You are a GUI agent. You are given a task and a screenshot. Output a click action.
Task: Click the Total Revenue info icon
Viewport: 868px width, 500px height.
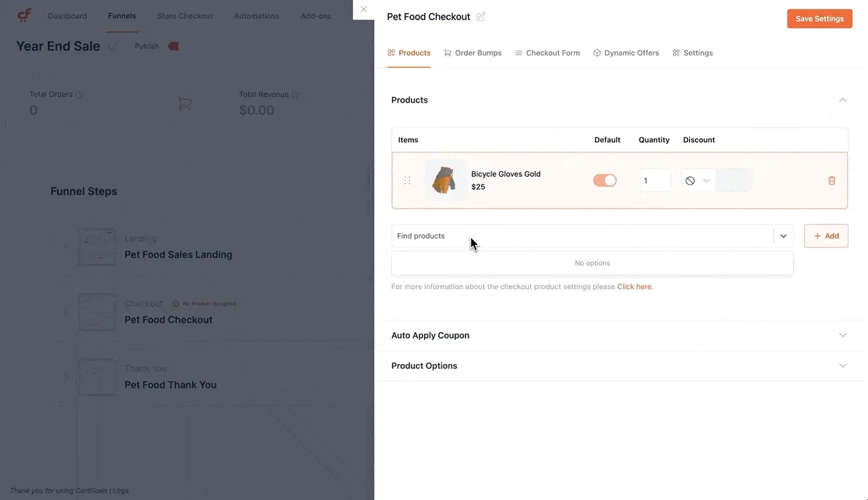(295, 94)
